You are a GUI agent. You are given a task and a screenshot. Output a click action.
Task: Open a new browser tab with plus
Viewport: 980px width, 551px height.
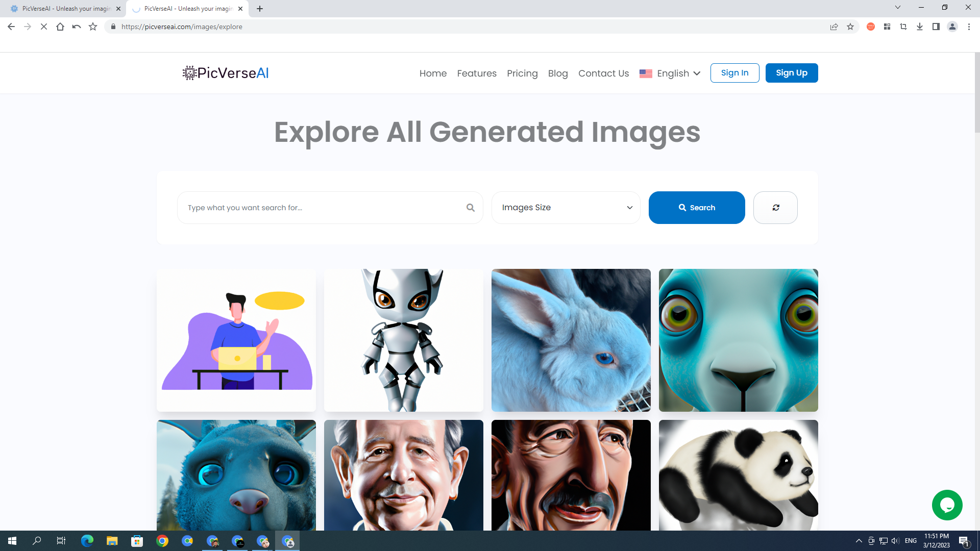(260, 9)
